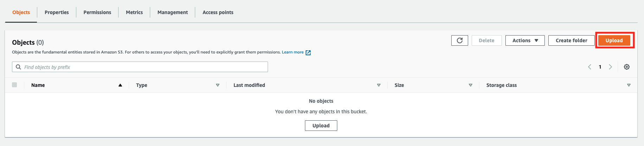Go to previous page arrow
644x146 pixels.
point(589,67)
